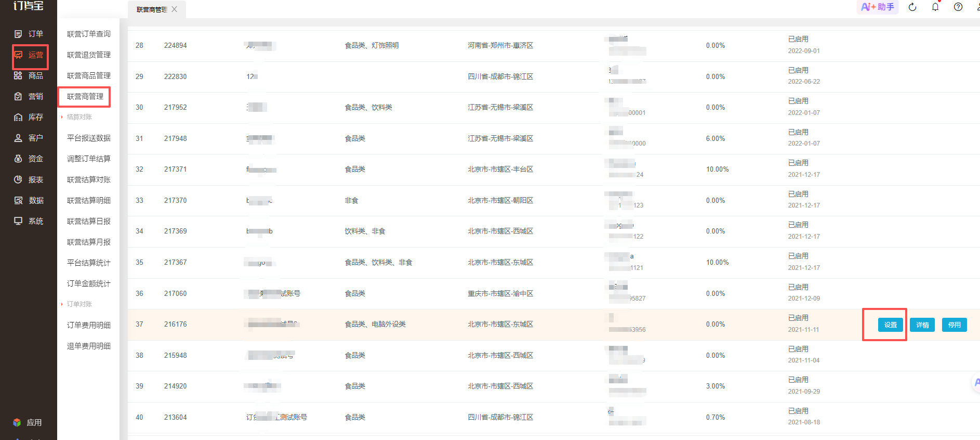Select the 运营 sidebar icon
Image resolution: width=980 pixels, height=440 pixels.
(x=18, y=55)
